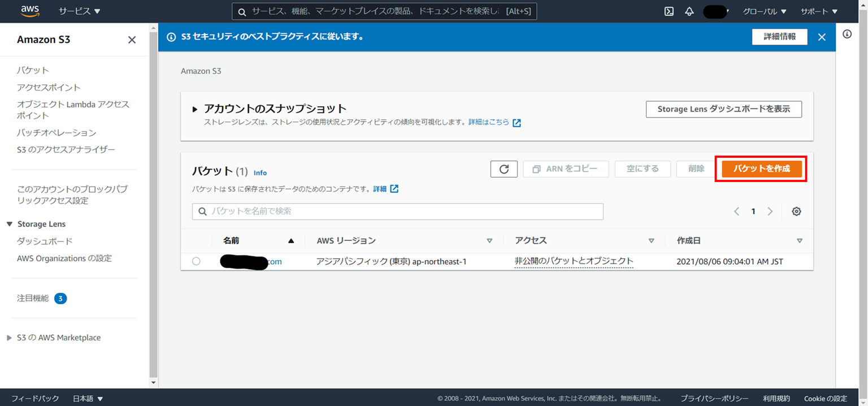Open バッチオペレーション in the sidebar
Screen dimensions: 868x406
[57, 132]
